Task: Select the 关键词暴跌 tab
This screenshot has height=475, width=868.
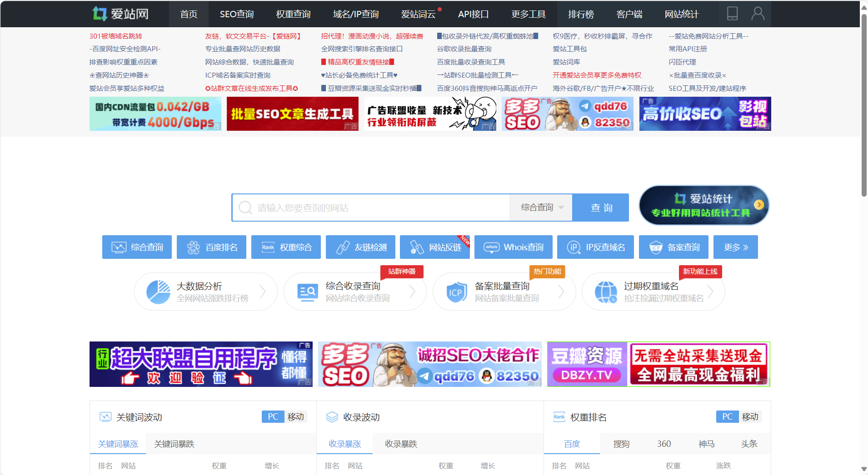Action: coord(174,444)
